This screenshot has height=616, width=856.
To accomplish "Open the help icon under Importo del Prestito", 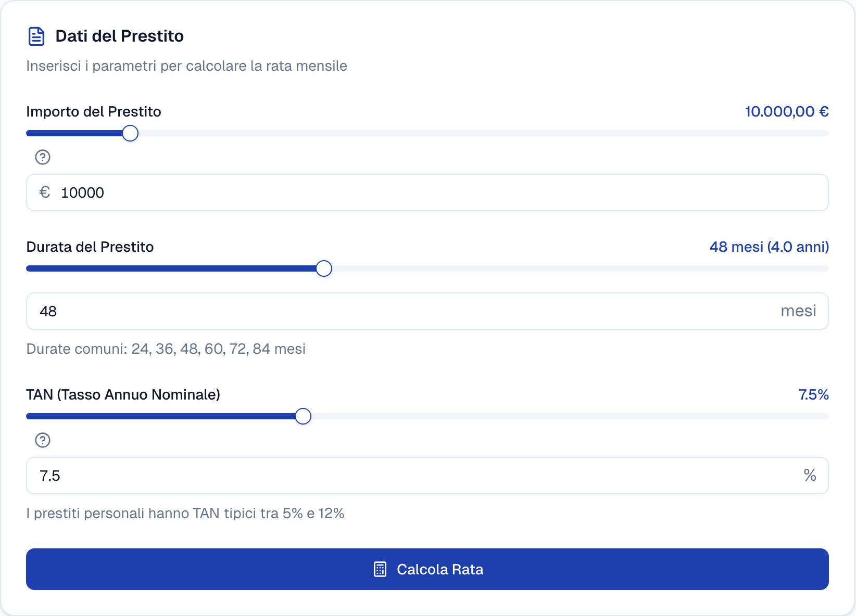I will point(43,157).
